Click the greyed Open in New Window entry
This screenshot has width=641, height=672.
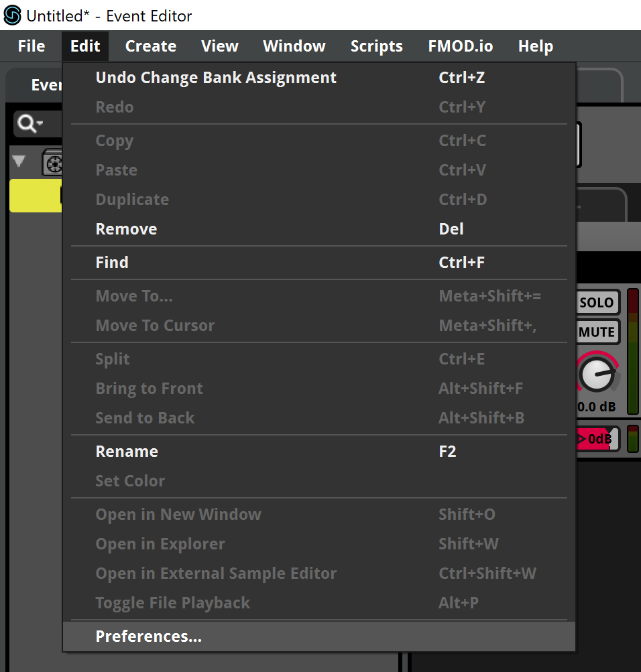point(318,515)
